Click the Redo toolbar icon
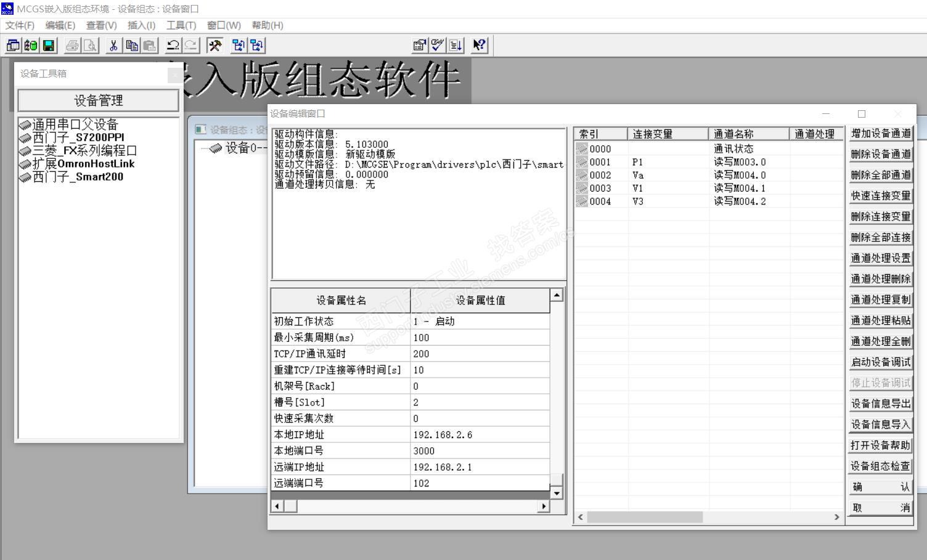Screen dimensions: 927x560 (x=191, y=45)
